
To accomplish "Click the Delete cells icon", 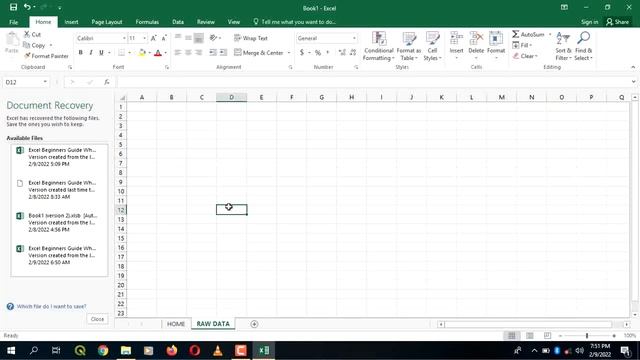I will click(x=476, y=39).
